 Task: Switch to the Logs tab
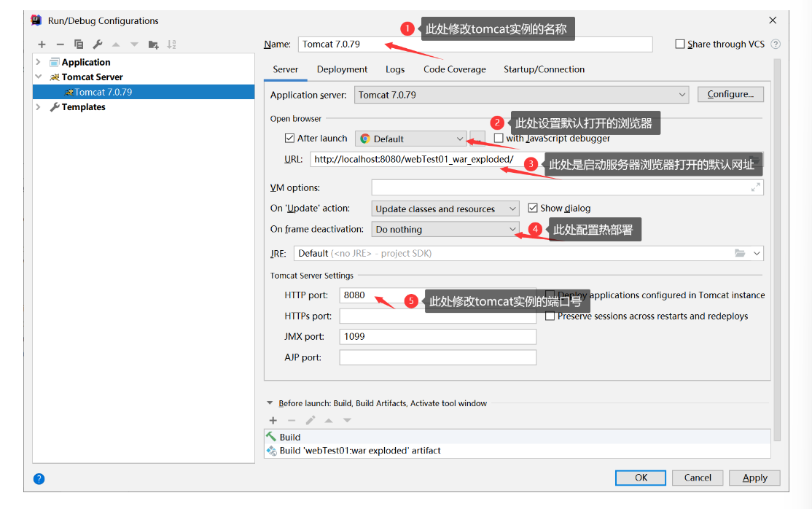395,69
